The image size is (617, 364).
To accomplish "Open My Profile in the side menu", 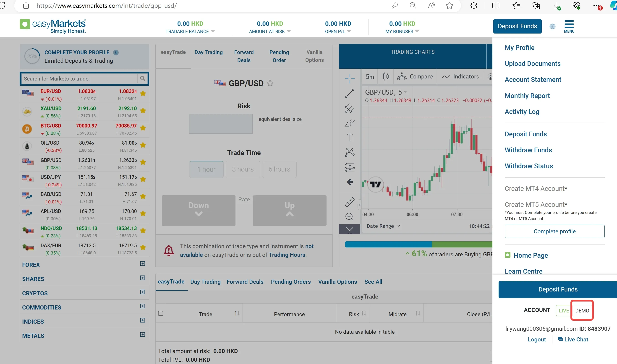I will point(519,48).
